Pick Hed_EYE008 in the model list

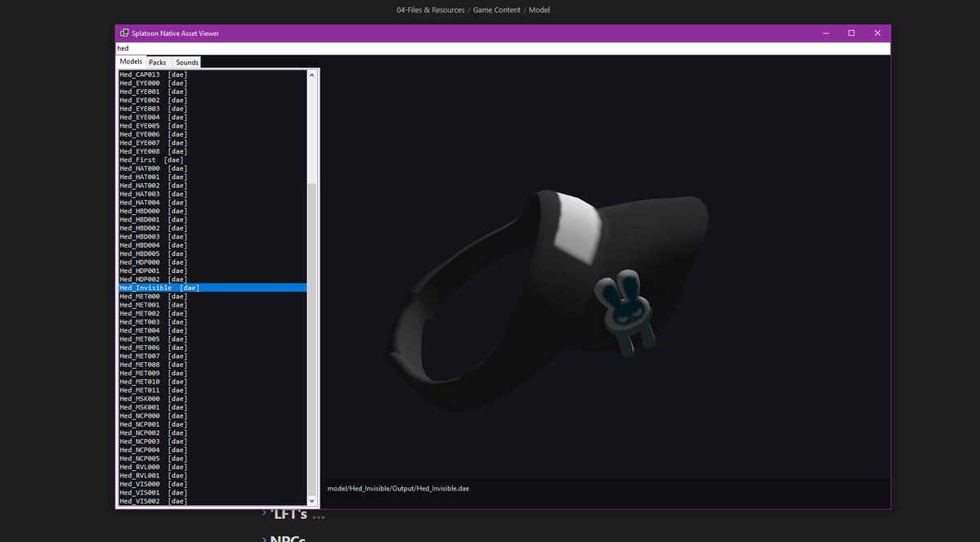tap(213, 151)
